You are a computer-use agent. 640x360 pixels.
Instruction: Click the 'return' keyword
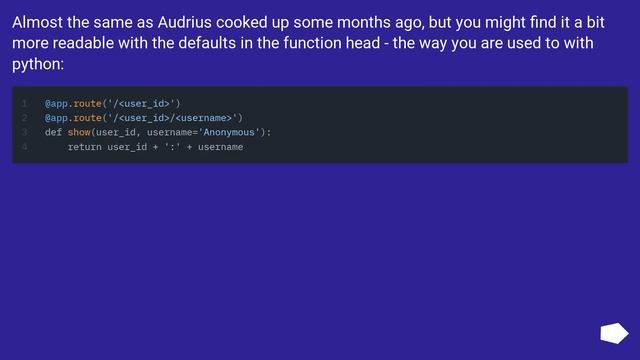coord(84,147)
